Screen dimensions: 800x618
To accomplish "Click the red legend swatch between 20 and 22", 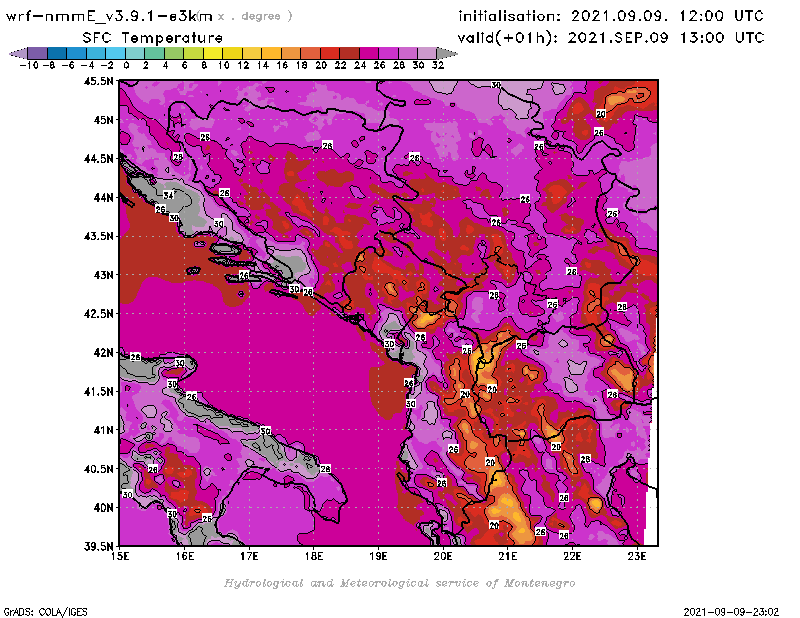I will [329, 53].
